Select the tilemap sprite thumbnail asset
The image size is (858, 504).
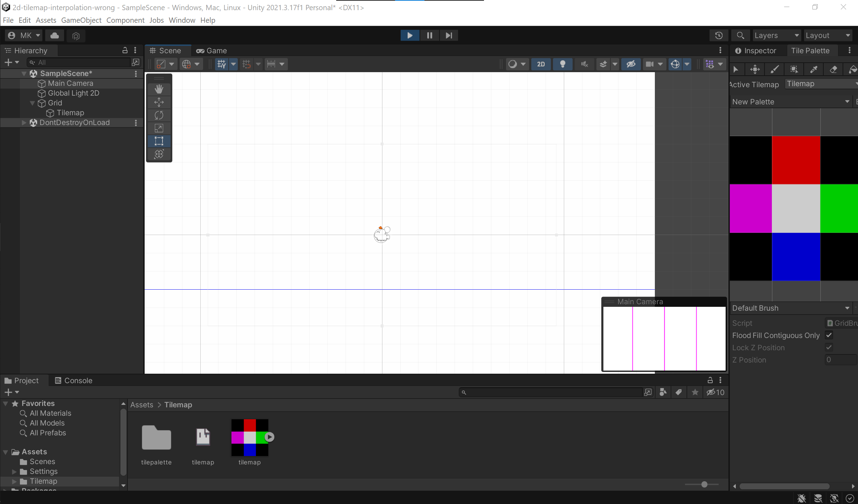249,437
